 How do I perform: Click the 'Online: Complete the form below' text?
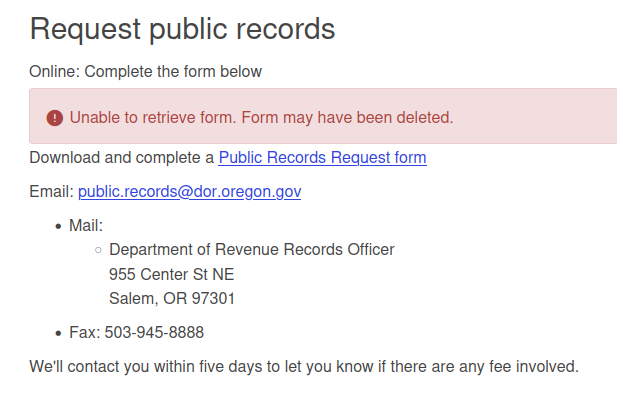click(146, 72)
